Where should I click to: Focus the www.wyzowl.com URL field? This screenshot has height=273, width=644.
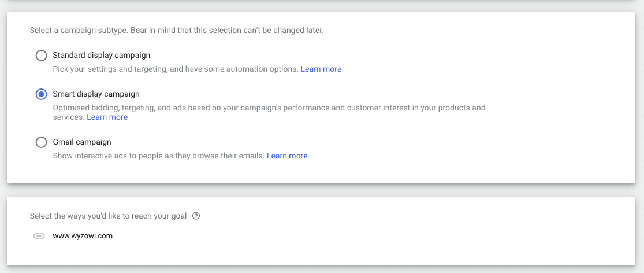click(x=134, y=236)
